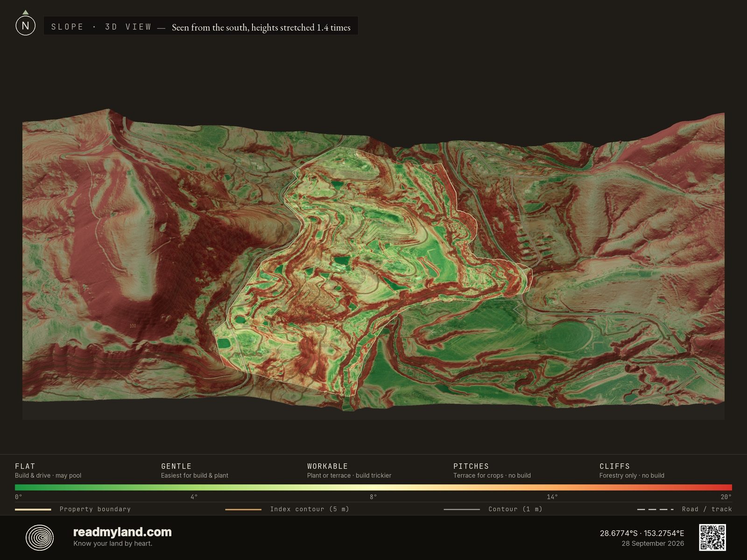Click the "Road / track" legend label
This screenshot has height=560, width=747.
(x=707, y=509)
